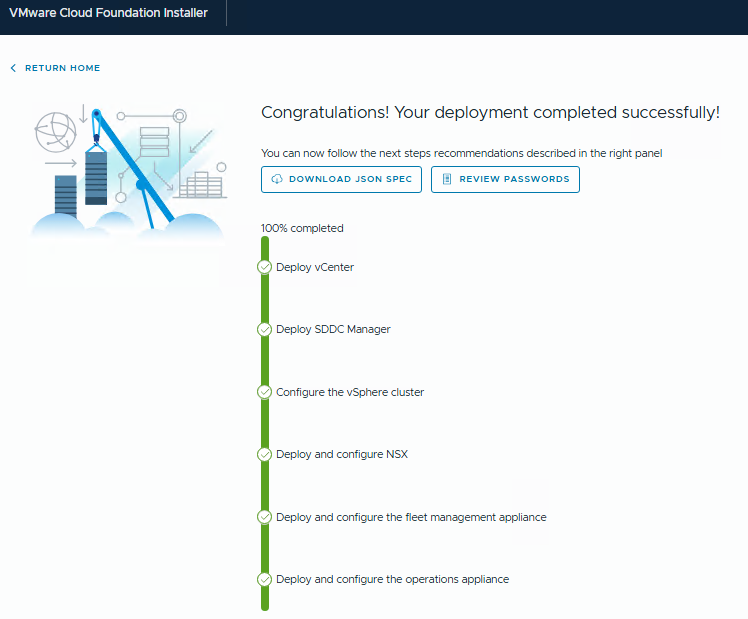The width and height of the screenshot is (748, 619).
Task: Select the Deploy vCenter step label
Action: coord(315,267)
